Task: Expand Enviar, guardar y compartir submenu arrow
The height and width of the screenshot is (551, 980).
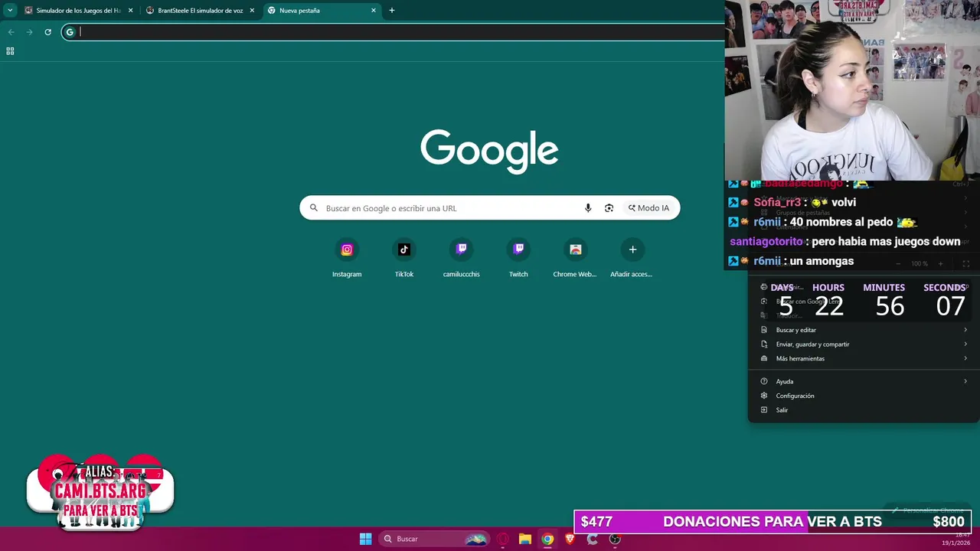Action: (x=965, y=344)
